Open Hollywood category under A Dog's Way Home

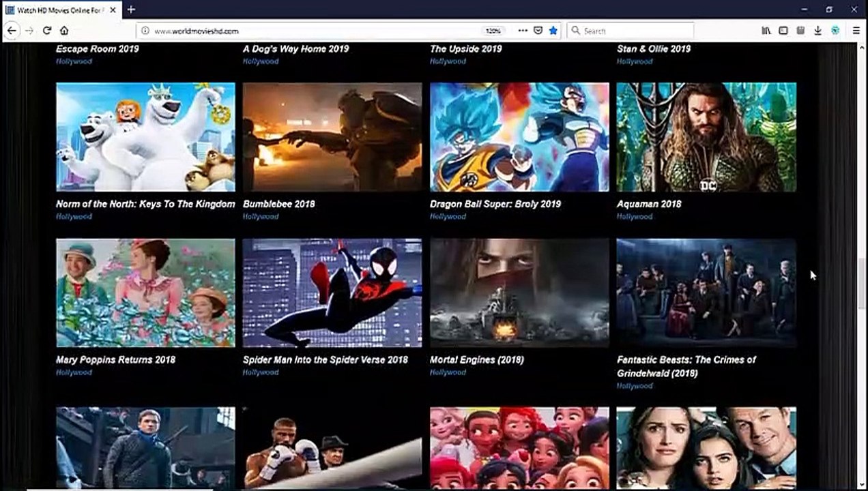(x=261, y=61)
